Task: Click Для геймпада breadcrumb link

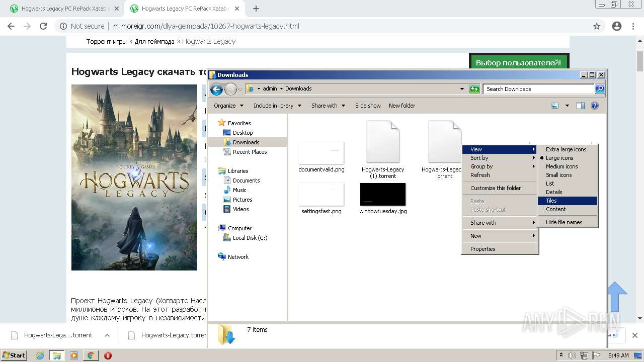Action: [154, 41]
